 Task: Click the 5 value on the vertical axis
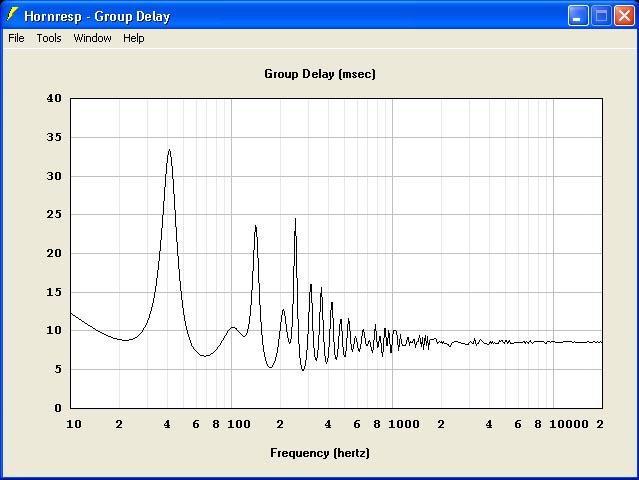(x=58, y=369)
